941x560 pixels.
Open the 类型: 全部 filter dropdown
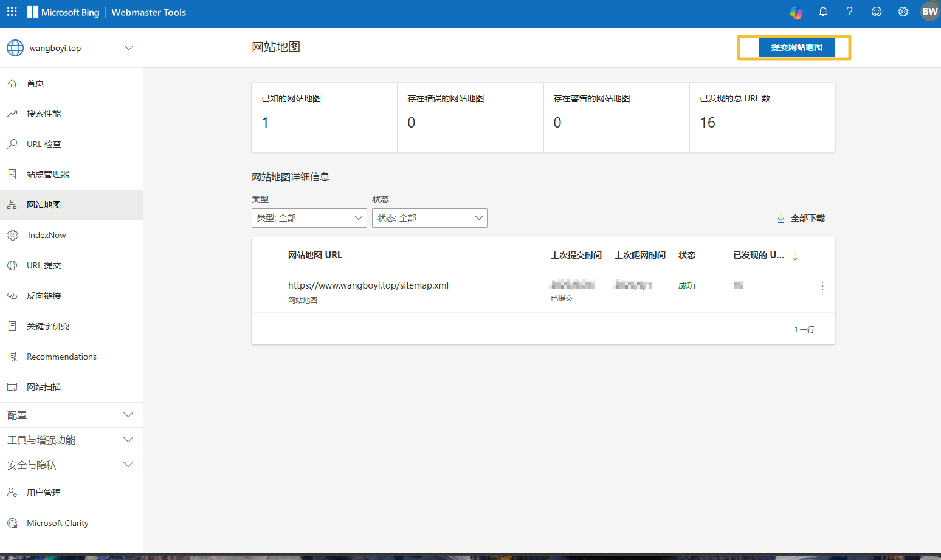[309, 218]
